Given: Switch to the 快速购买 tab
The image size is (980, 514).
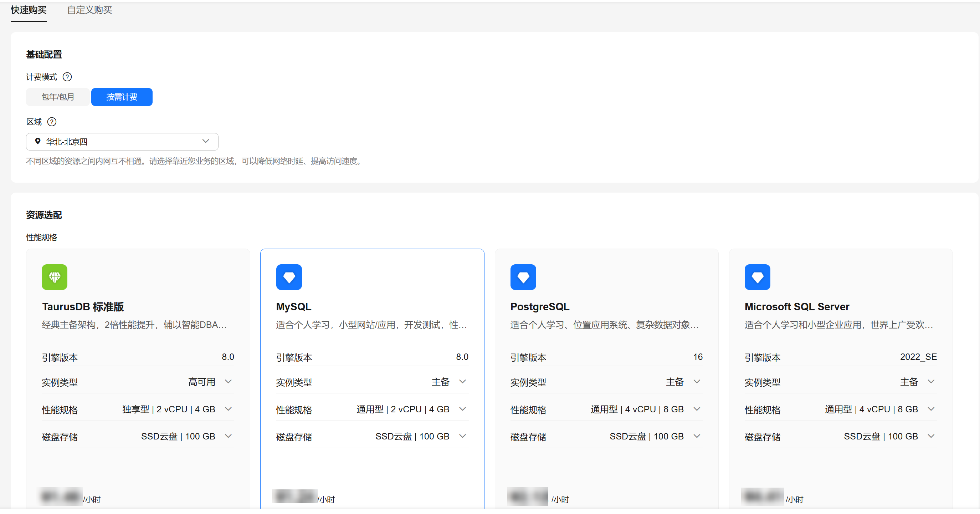Looking at the screenshot, I should [x=29, y=10].
